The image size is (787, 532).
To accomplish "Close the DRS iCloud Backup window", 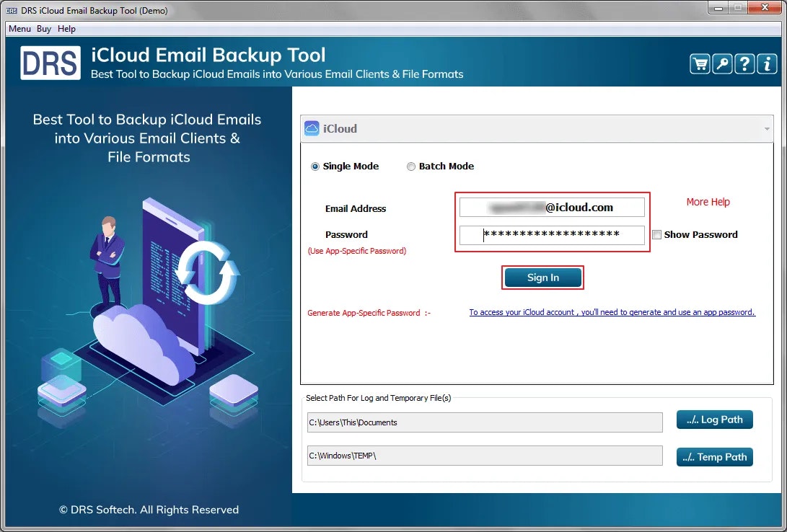I will (765, 7).
